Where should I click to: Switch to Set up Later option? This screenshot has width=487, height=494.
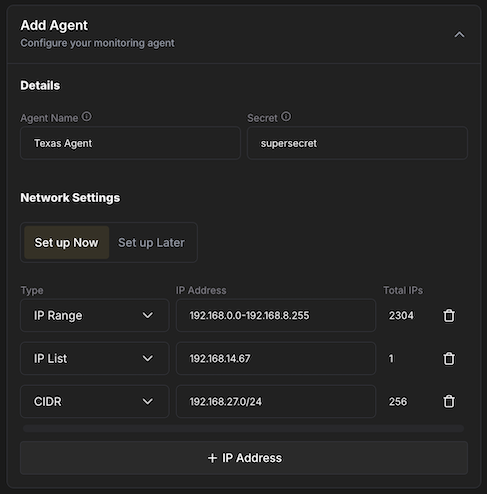[x=151, y=242]
